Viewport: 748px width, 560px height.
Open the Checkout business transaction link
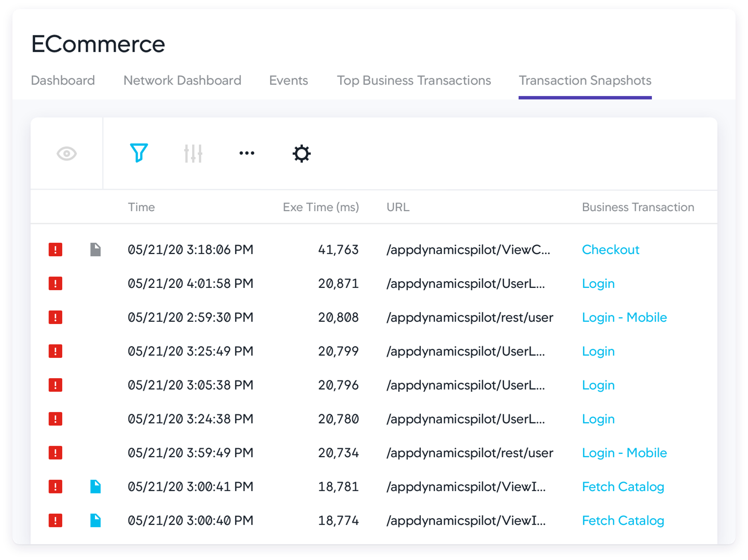point(611,250)
